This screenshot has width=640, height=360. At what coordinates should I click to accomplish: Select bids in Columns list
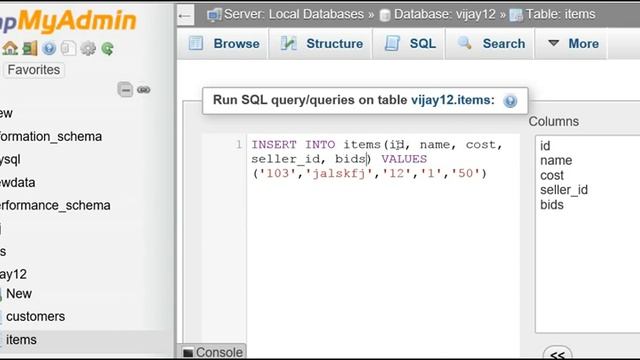pyautogui.click(x=552, y=204)
